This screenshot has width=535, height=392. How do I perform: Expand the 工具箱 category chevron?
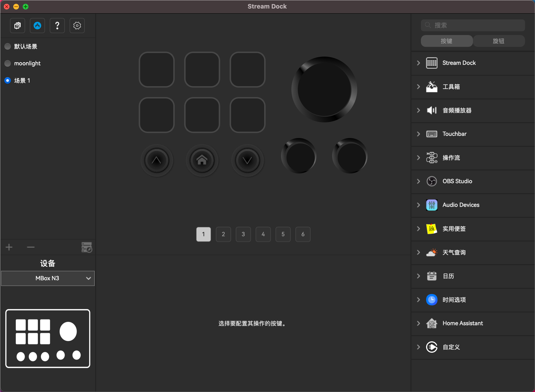tap(418, 87)
